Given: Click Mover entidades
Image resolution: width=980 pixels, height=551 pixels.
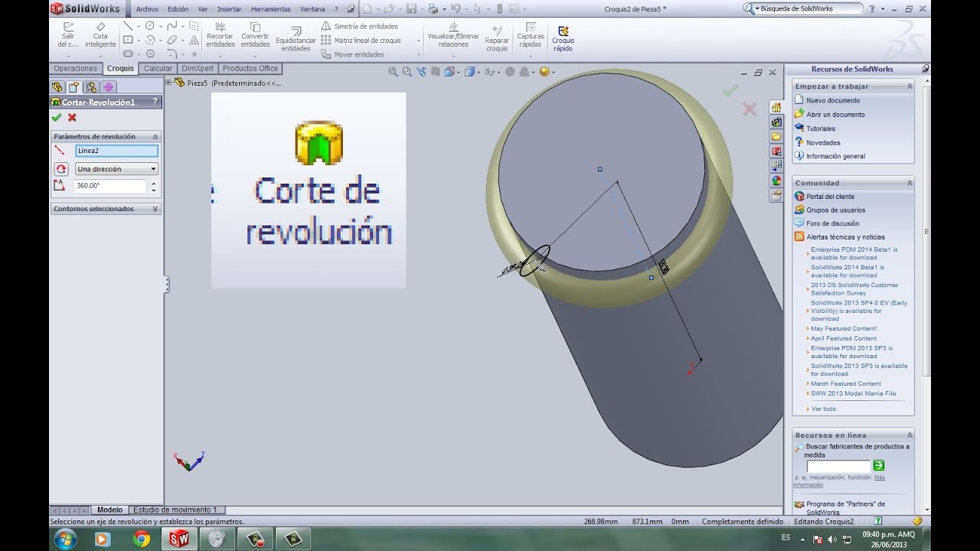Looking at the screenshot, I should coord(352,54).
